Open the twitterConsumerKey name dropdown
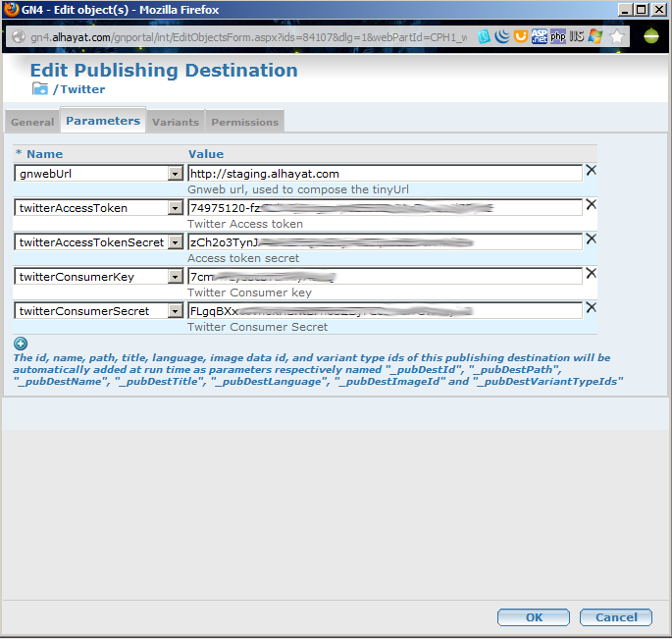This screenshot has height=639, width=672. (175, 277)
